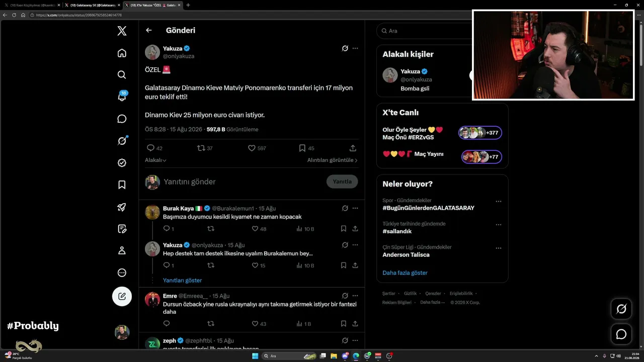
Task: Go back using the Gönderi arrow
Action: click(149, 30)
